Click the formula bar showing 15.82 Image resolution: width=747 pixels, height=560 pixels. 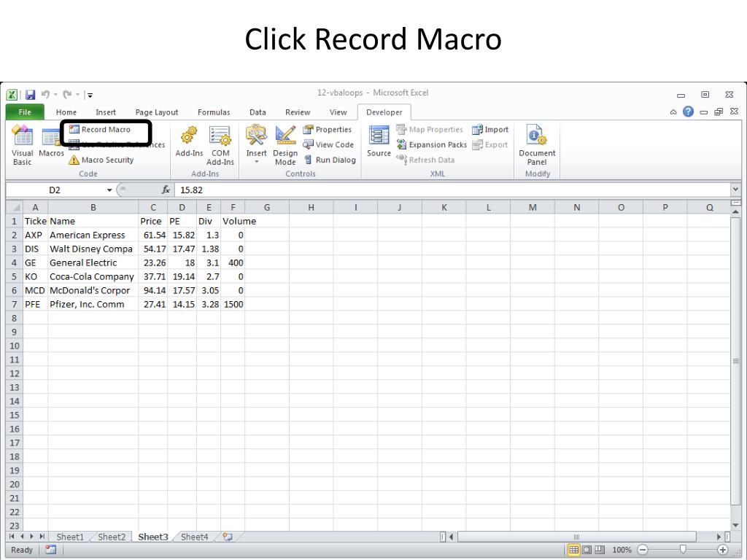[x=452, y=190]
